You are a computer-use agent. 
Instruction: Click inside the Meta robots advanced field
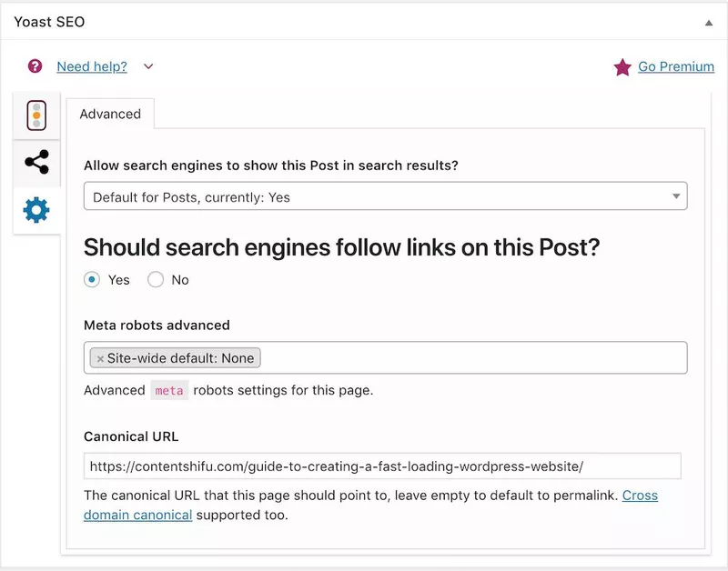[473, 357]
